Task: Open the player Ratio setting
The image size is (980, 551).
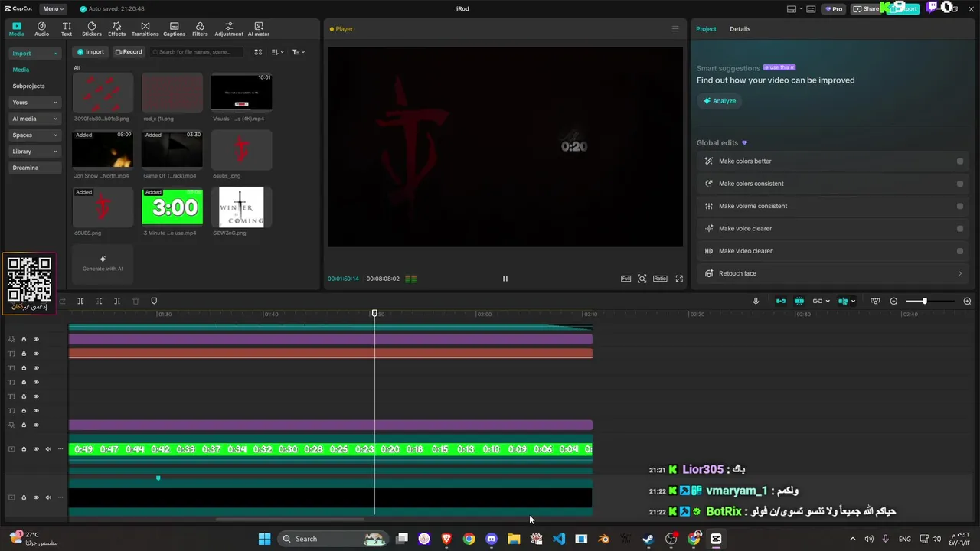Action: (660, 279)
